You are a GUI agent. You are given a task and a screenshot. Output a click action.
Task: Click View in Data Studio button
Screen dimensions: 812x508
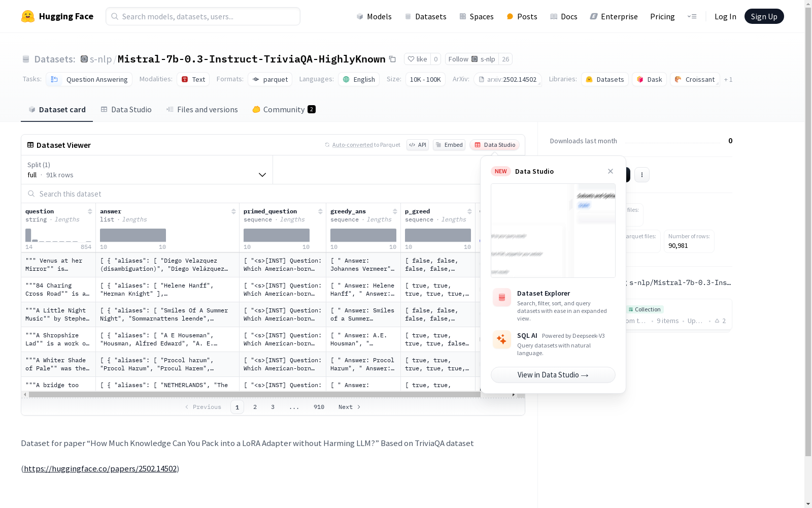pyautogui.click(x=553, y=375)
